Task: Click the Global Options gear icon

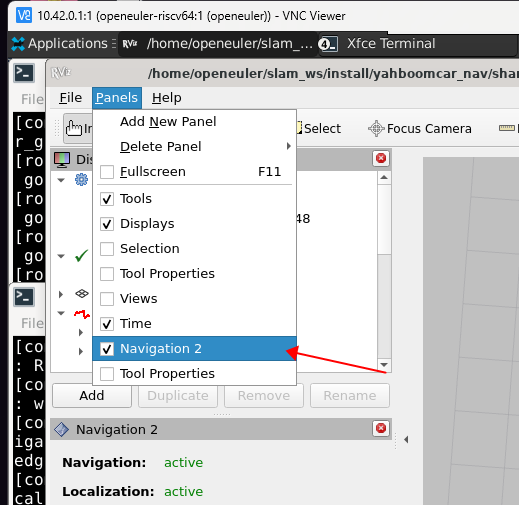Action: [x=81, y=180]
